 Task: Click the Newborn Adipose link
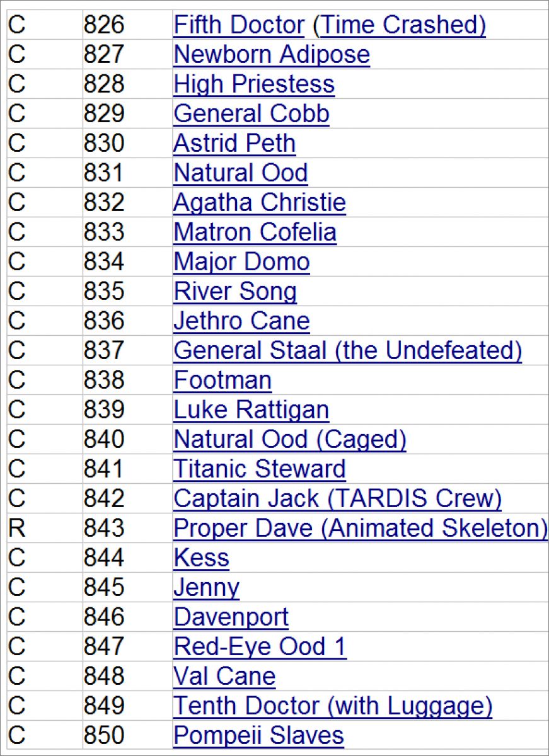(271, 55)
